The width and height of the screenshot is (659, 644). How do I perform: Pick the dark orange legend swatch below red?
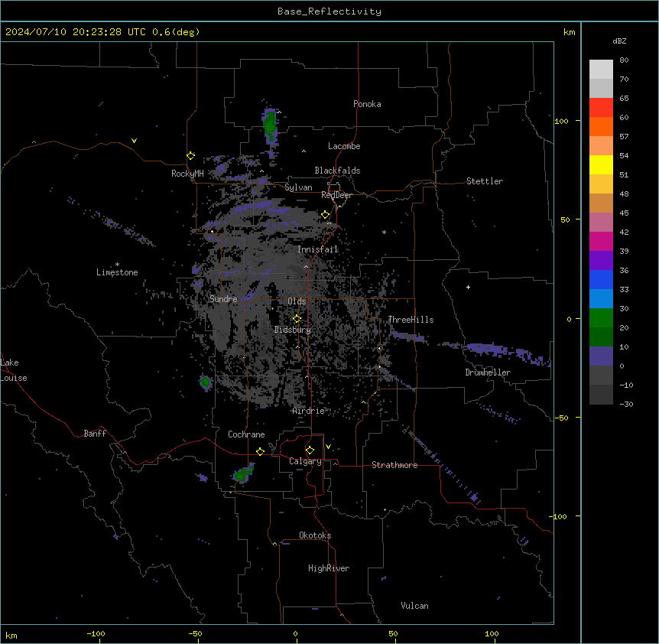point(601,126)
